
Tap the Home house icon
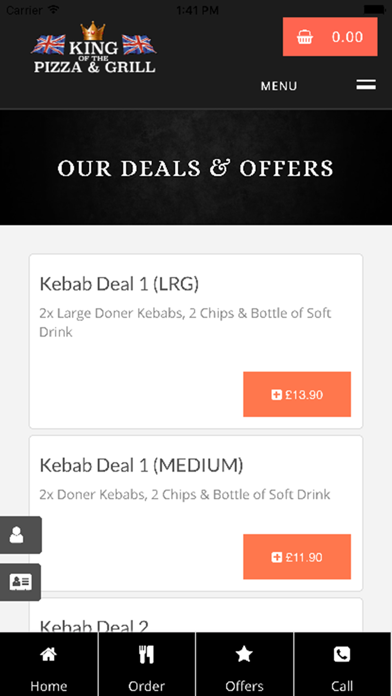[x=48, y=654]
